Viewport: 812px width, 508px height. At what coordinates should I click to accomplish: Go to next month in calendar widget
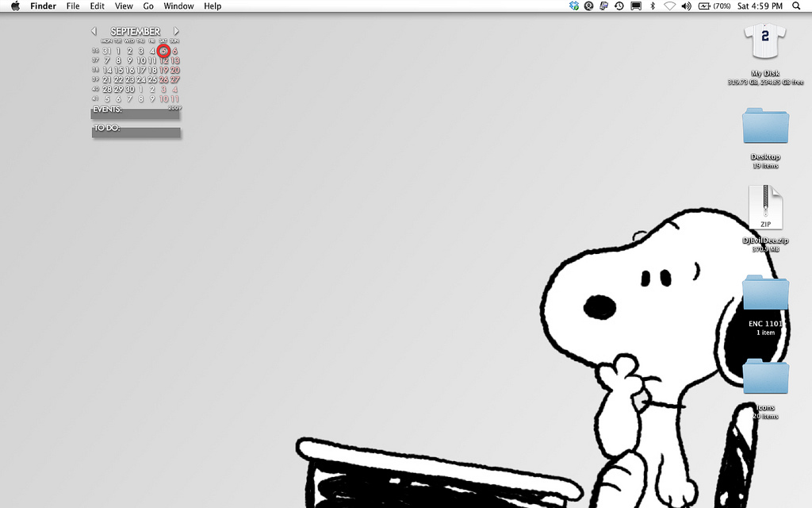(176, 31)
